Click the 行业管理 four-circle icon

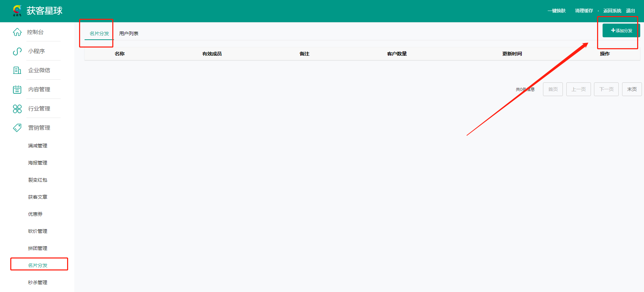click(17, 109)
